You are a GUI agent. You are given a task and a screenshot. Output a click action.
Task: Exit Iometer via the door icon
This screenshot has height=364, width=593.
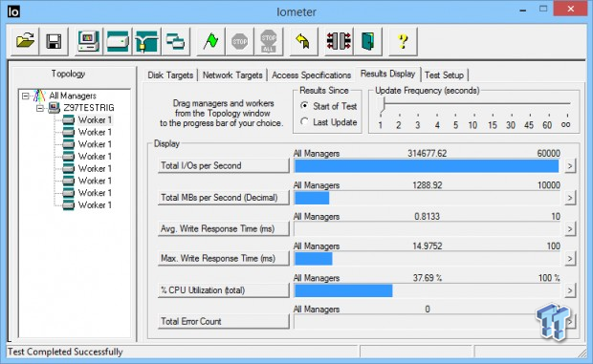pyautogui.click(x=367, y=41)
